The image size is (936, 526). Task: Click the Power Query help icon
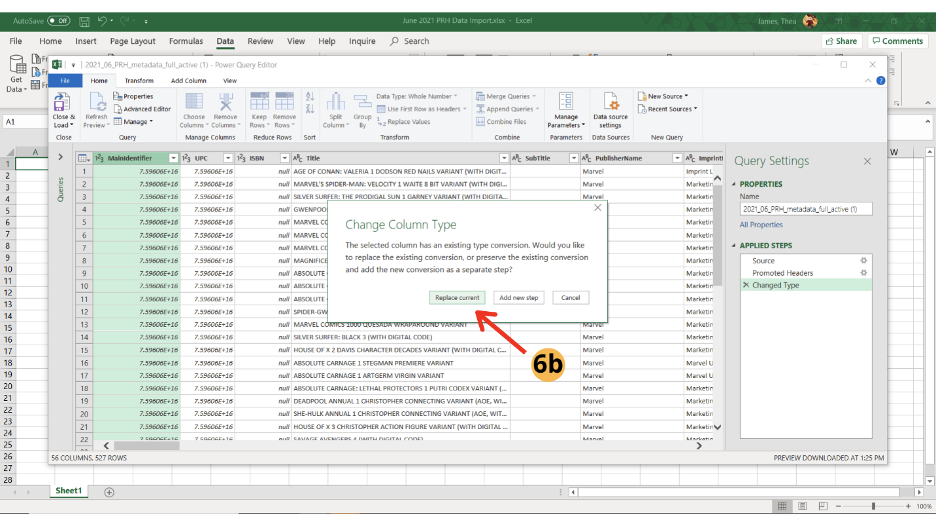880,81
